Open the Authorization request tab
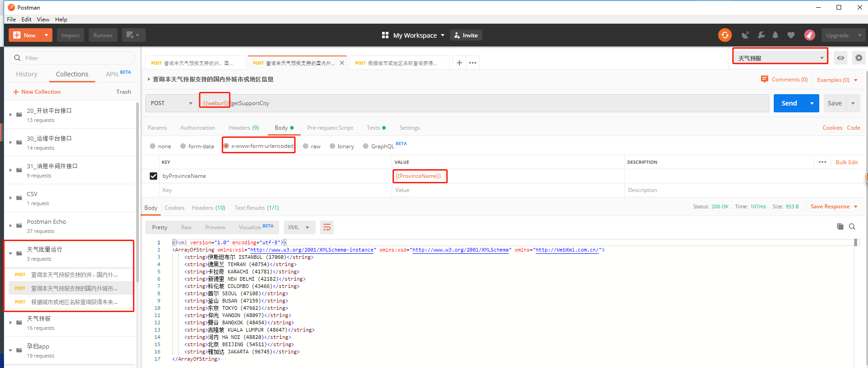Image resolution: width=868 pixels, height=368 pixels. [x=198, y=128]
